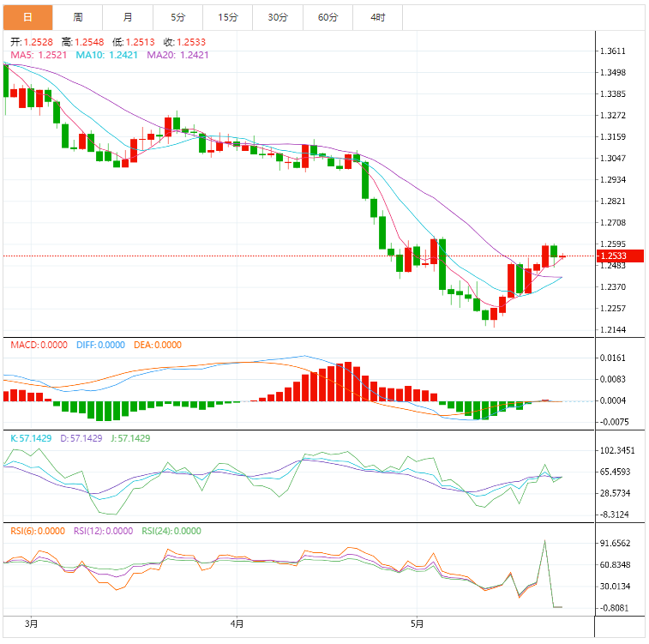Click the 1.2144 price axis label

coord(613,330)
